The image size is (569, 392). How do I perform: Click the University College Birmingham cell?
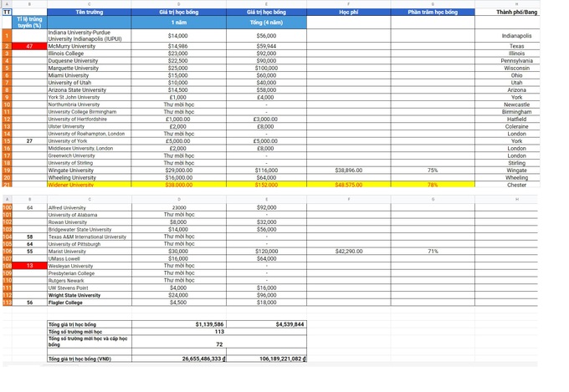point(90,112)
